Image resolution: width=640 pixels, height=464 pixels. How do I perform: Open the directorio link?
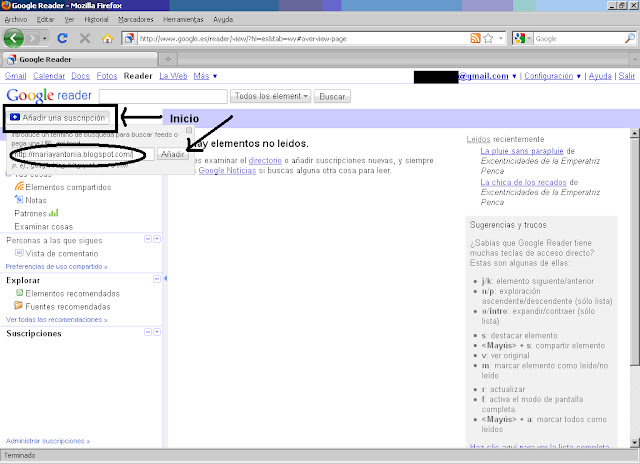click(x=265, y=160)
